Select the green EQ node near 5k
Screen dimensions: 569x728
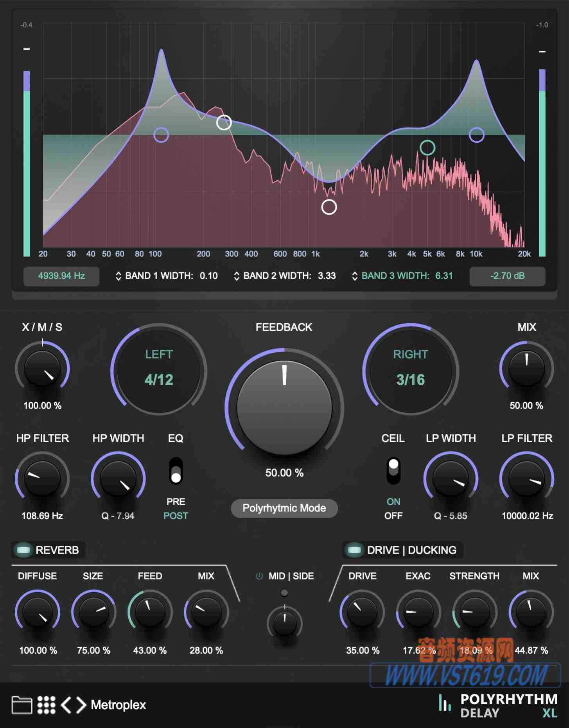427,147
